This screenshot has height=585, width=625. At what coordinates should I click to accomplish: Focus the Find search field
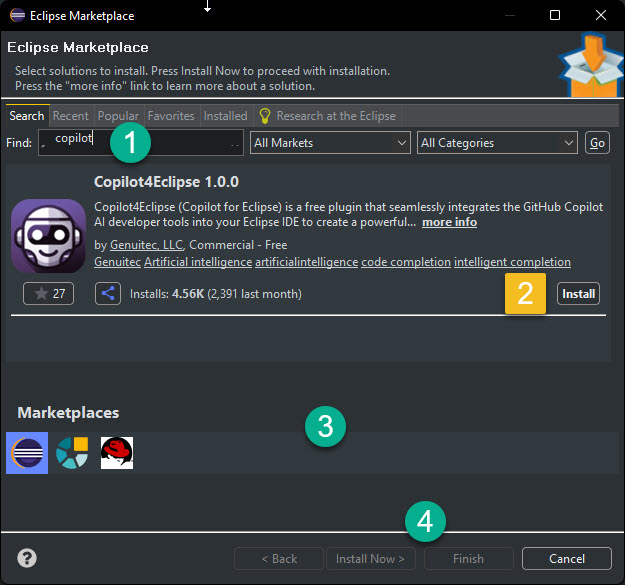141,143
